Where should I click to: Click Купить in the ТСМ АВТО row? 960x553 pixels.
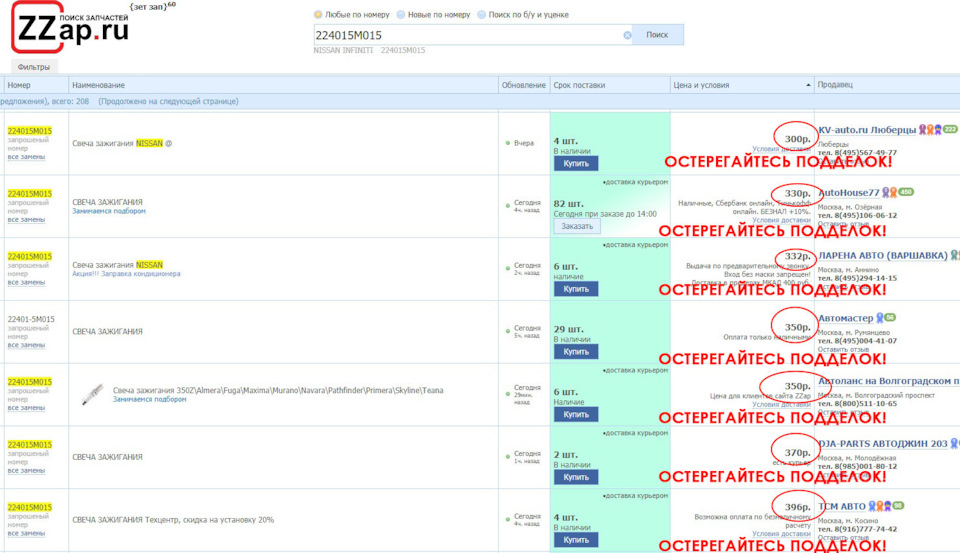(576, 540)
